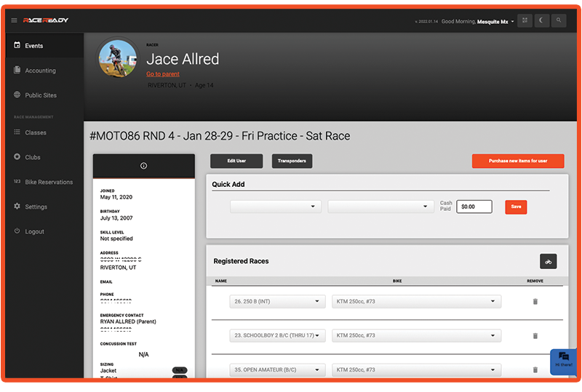The image size is (582, 392).
Task: Open bike dropdown for Open Amateur row
Action: tap(416, 369)
